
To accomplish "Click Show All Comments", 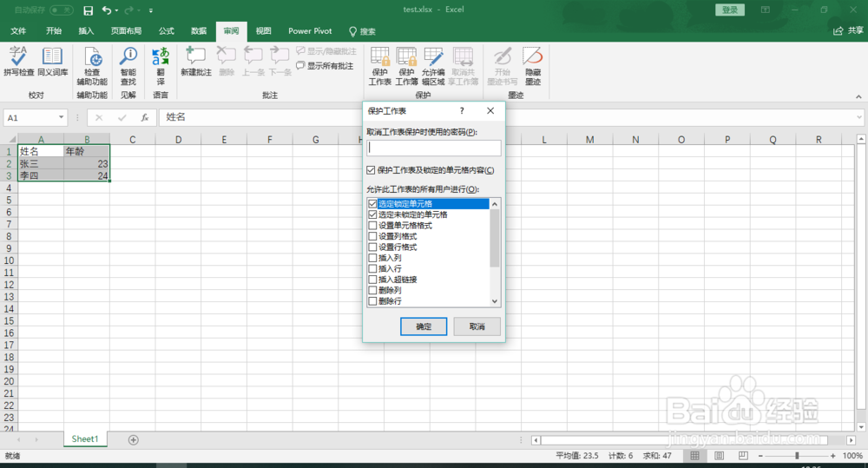I will (325, 66).
